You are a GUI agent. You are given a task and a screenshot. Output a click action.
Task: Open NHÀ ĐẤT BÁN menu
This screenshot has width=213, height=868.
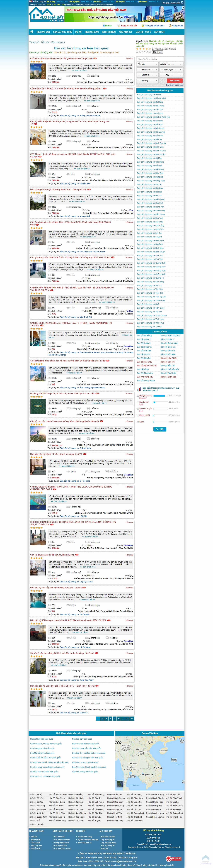tap(43, 32)
